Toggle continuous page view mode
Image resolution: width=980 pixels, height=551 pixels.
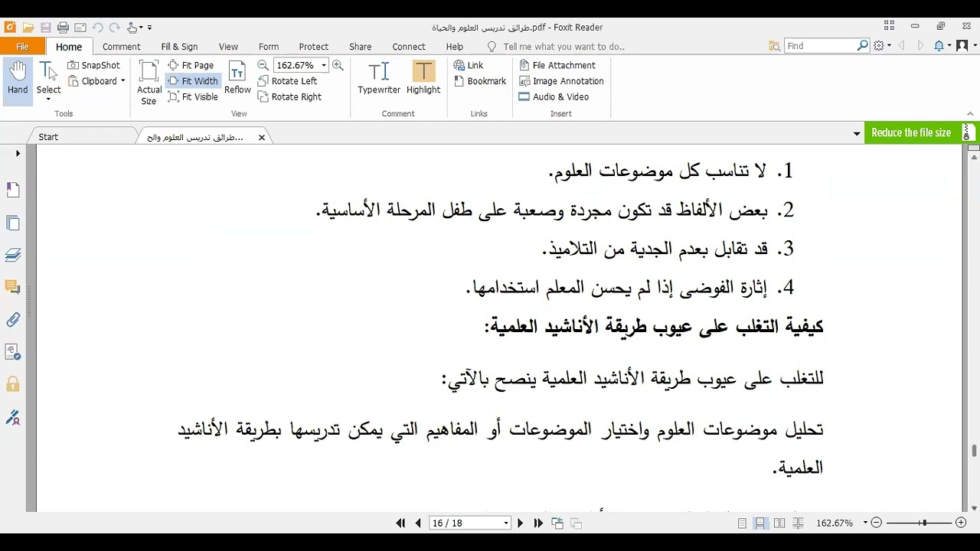760,523
